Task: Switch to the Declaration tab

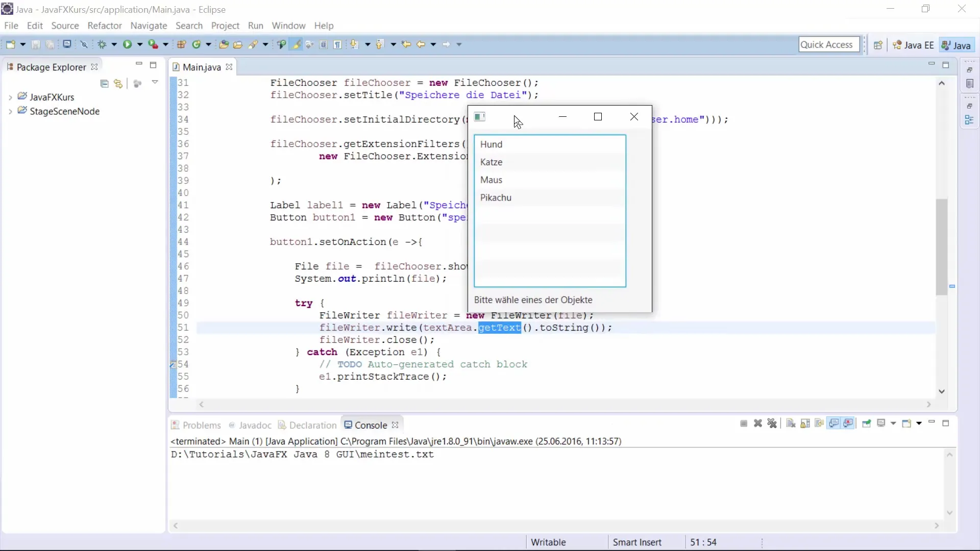Action: pyautogui.click(x=307, y=425)
